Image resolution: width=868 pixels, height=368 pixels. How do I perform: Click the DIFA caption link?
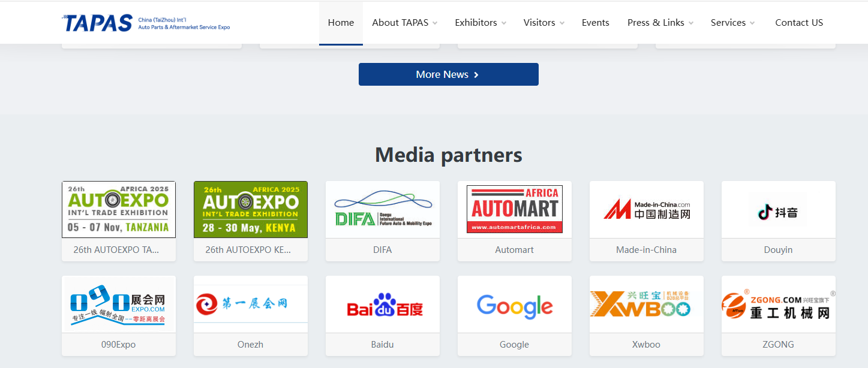click(x=383, y=250)
